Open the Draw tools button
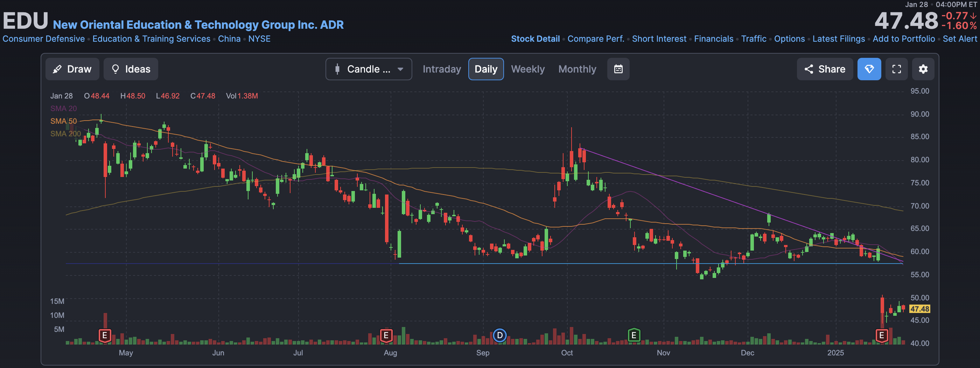 tap(72, 69)
